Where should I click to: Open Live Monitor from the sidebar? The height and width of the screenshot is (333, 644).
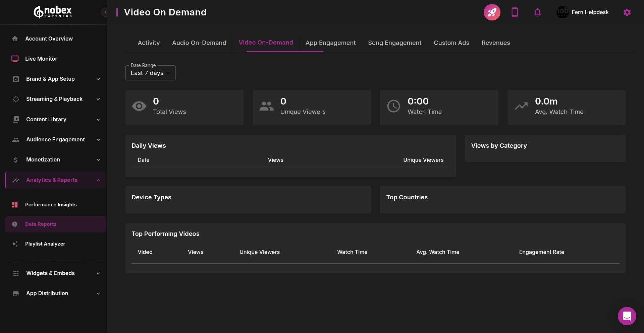pos(41,59)
